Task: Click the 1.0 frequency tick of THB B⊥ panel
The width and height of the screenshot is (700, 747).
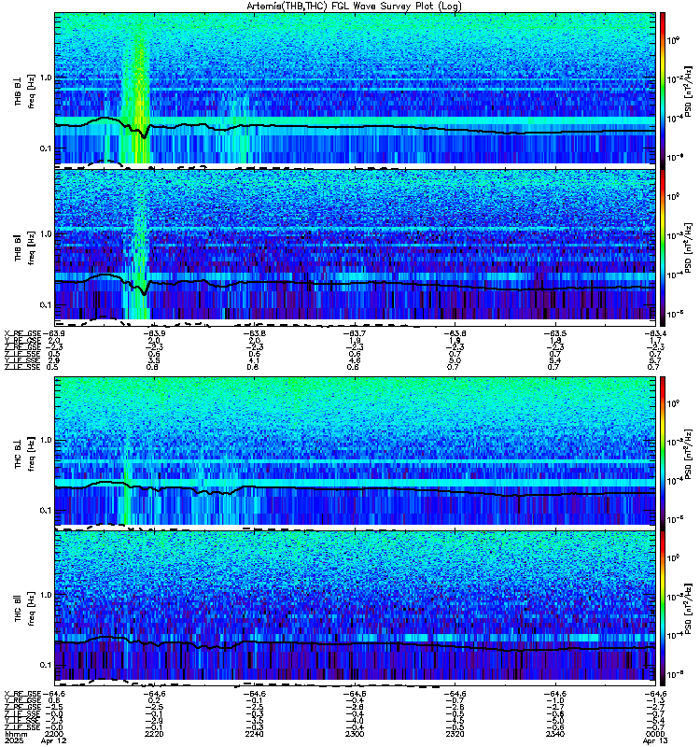Action: click(45, 78)
